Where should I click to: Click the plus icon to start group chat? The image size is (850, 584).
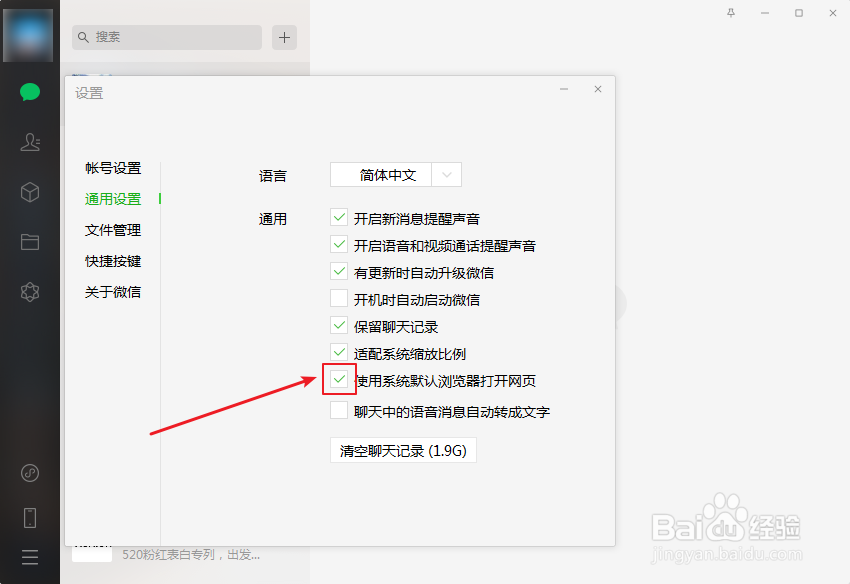(284, 37)
